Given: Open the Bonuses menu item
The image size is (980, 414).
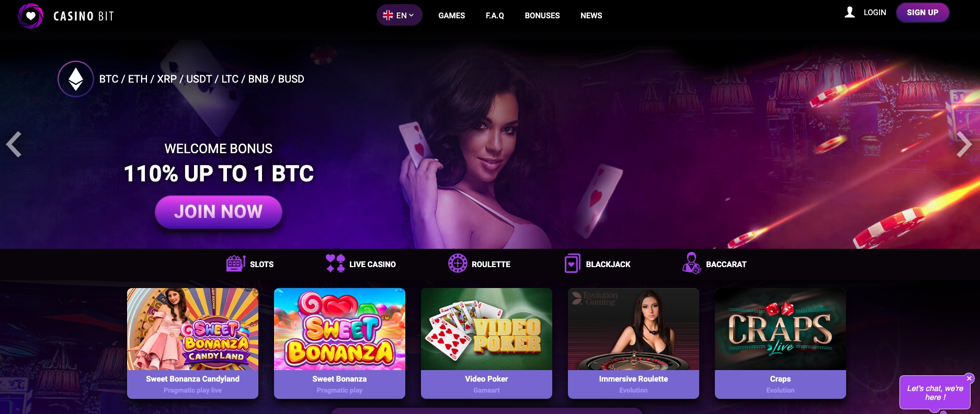Looking at the screenshot, I should [542, 16].
